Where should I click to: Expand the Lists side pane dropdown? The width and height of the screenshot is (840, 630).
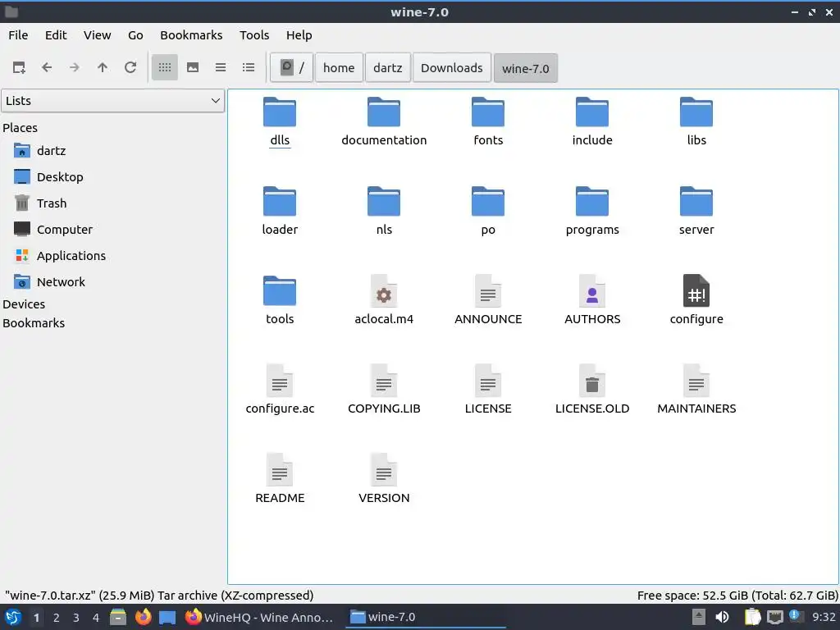(113, 101)
